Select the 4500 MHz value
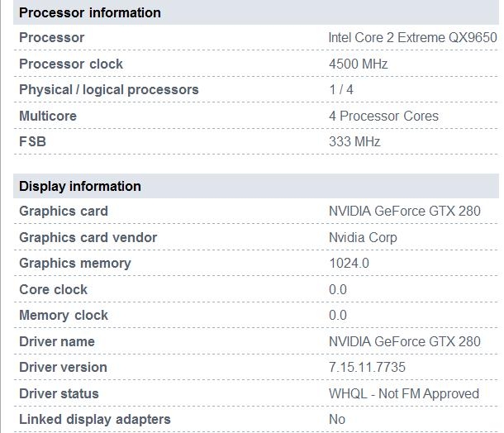Viewport: 504px width, 433px height. click(358, 64)
